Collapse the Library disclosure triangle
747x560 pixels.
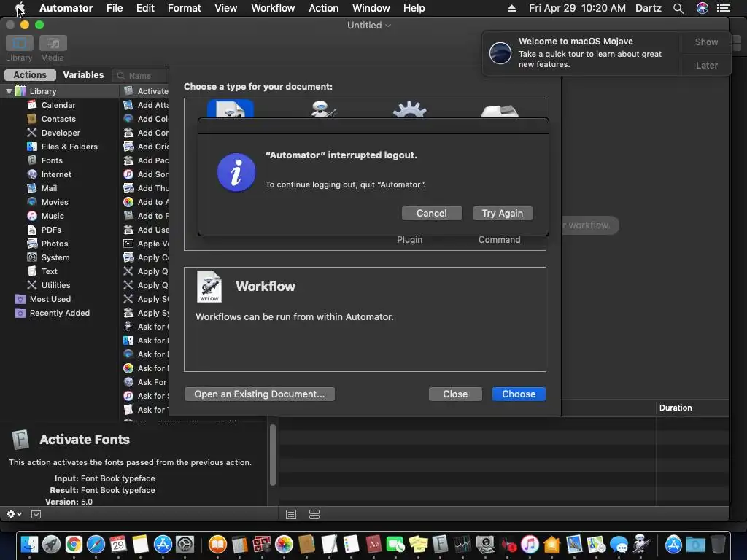pyautogui.click(x=9, y=91)
